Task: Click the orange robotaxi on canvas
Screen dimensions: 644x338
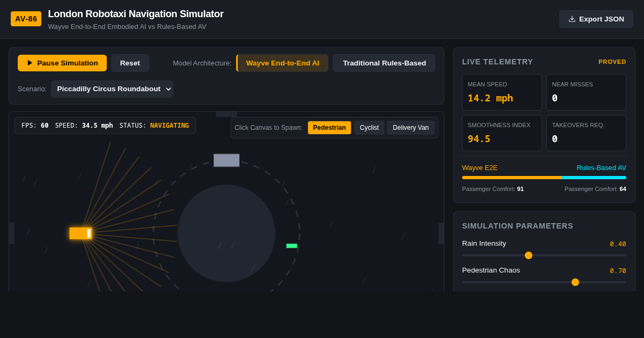Action: [80, 233]
